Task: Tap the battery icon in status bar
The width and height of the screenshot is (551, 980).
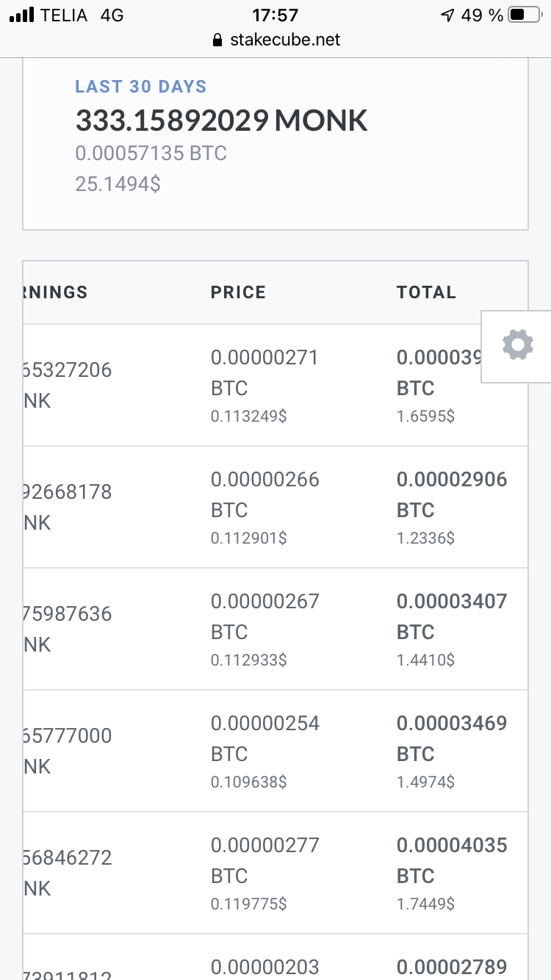Action: 525,15
